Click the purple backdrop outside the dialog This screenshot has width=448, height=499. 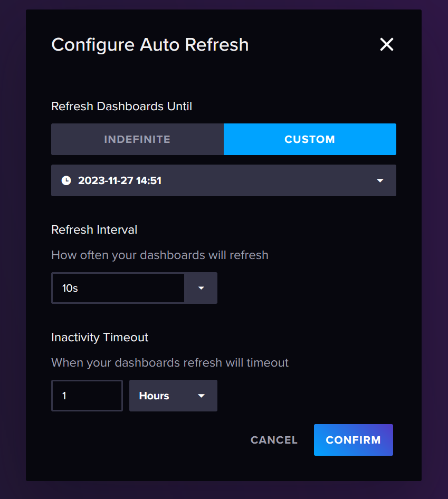13,248
